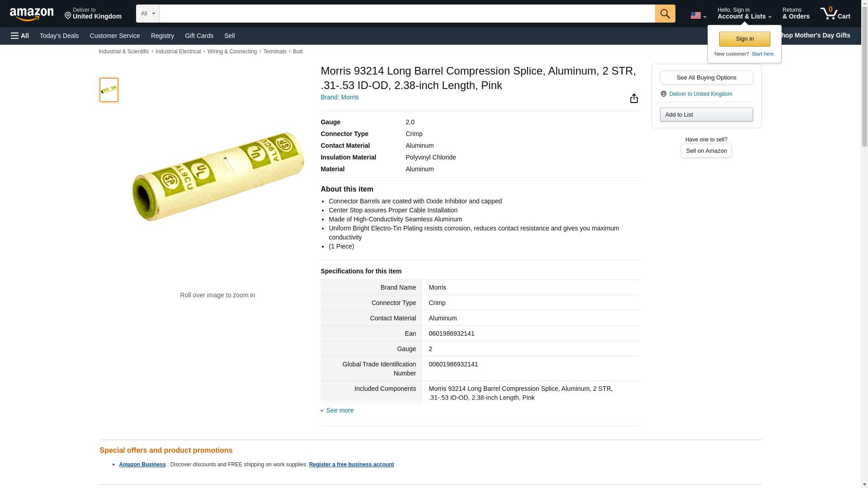The height and width of the screenshot is (488, 868).
Task: Navigate to Terminals breadcrumb
Action: point(275,52)
